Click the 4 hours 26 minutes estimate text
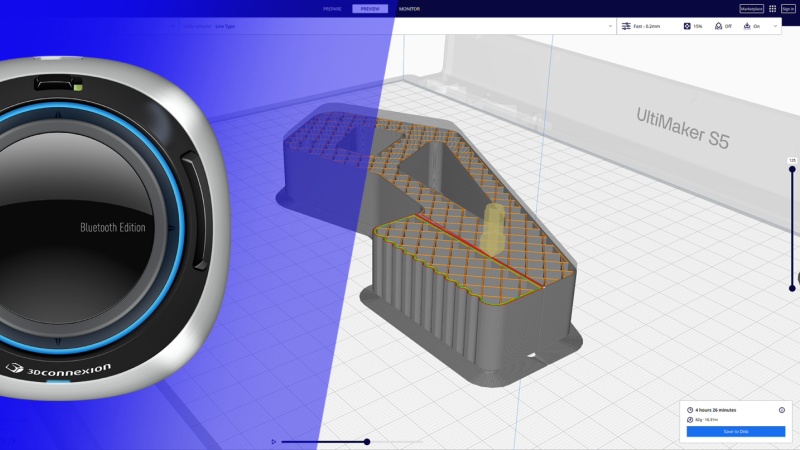Screen dimensions: 800x450 pyautogui.click(x=715, y=410)
